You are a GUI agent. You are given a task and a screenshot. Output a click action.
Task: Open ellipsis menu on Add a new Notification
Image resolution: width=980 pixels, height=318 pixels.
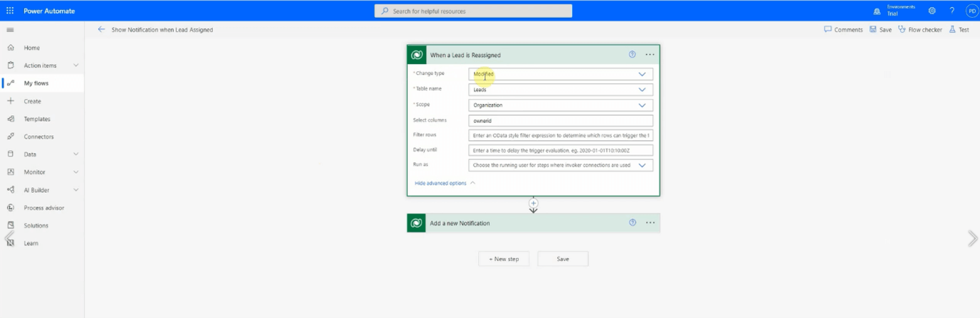(650, 223)
